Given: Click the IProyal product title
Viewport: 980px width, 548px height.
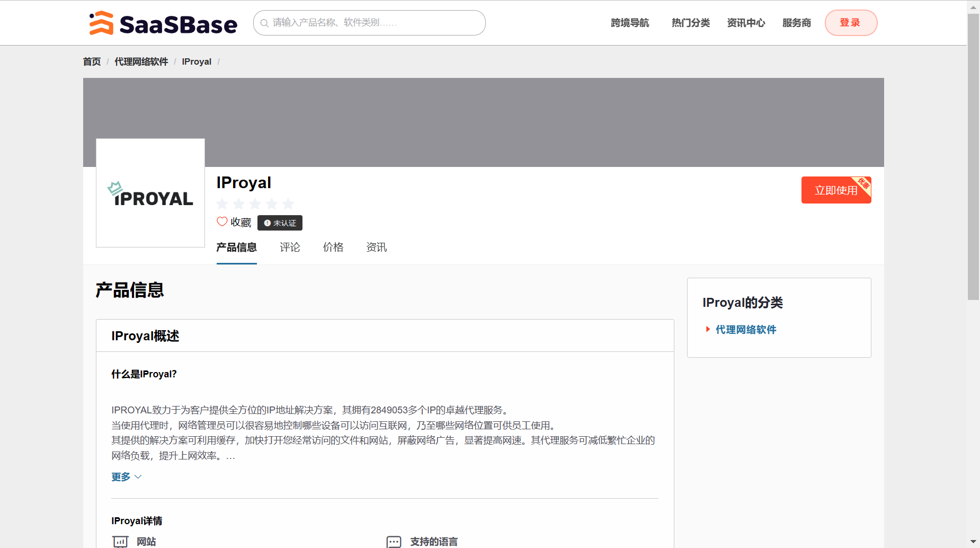Looking at the screenshot, I should [244, 183].
